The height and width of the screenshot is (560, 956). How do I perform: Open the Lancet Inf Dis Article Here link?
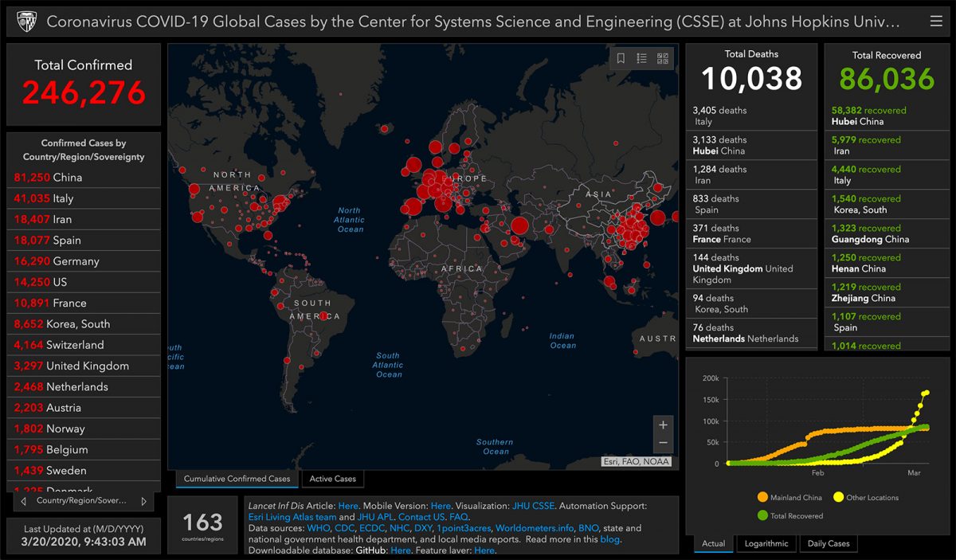348,506
